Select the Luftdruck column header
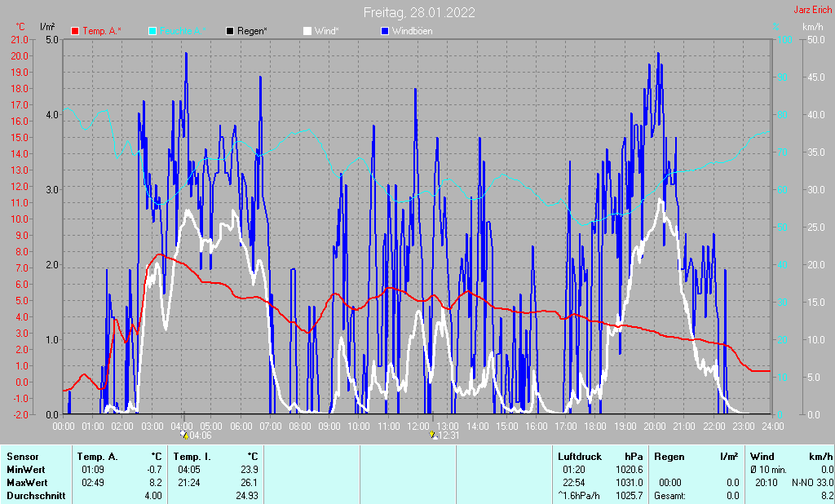The width and height of the screenshot is (835, 504). [x=581, y=457]
